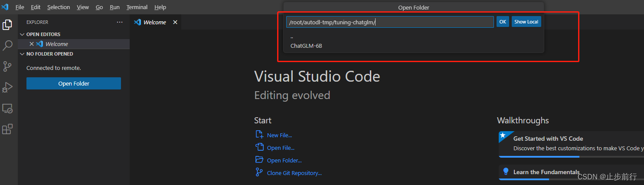
Task: Open the Source Control view
Action: point(7,66)
